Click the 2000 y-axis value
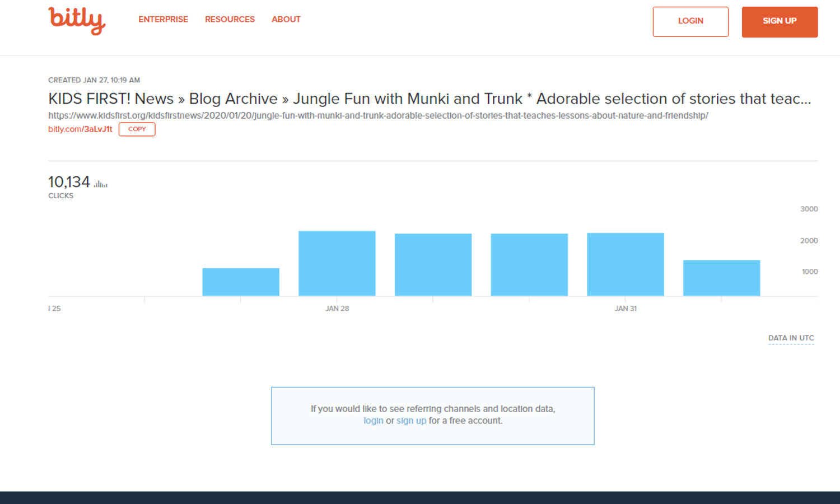The image size is (840, 504). tap(809, 241)
